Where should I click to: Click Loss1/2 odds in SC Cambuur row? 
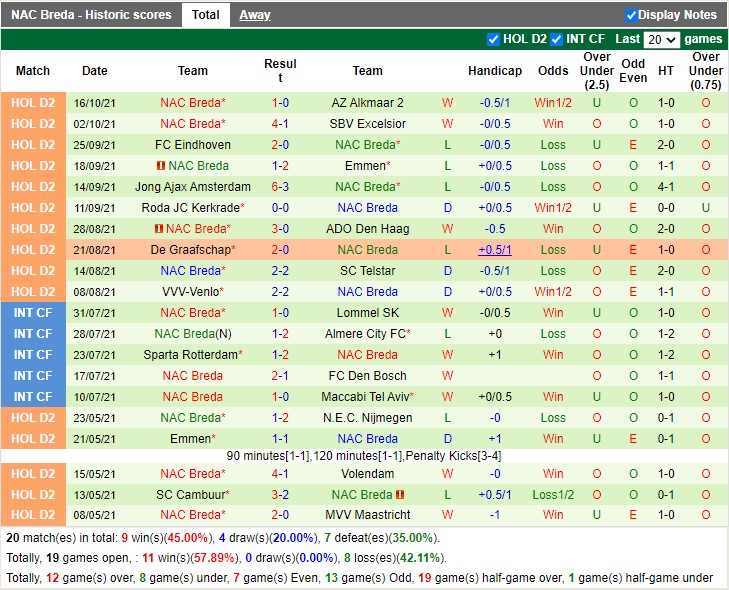[553, 495]
